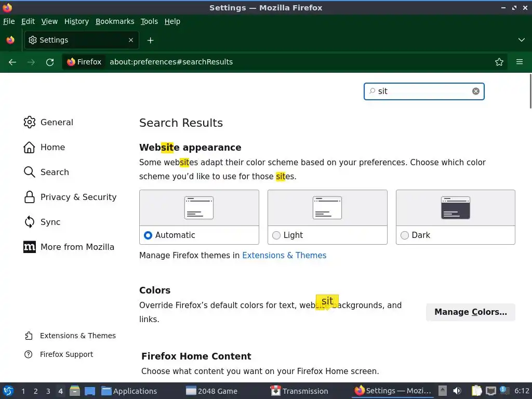Screen dimensions: 532x399
Task: Click the forward navigation arrow
Action: coord(31,62)
